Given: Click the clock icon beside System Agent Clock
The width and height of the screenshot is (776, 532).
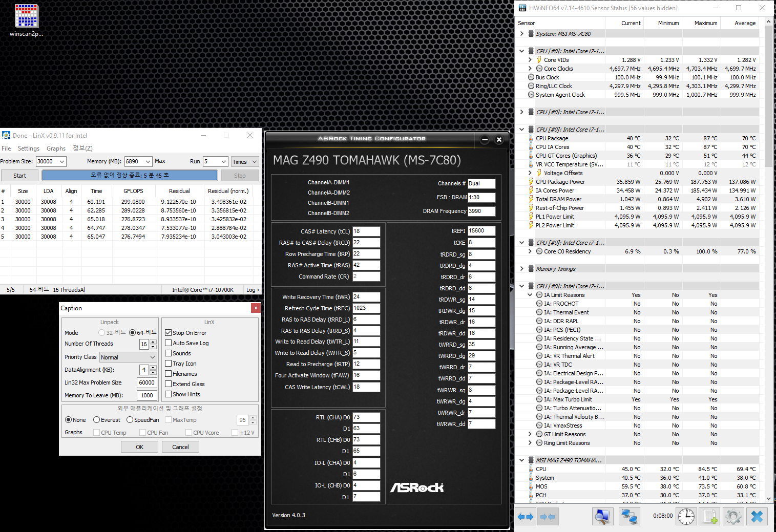Looking at the screenshot, I should [531, 95].
